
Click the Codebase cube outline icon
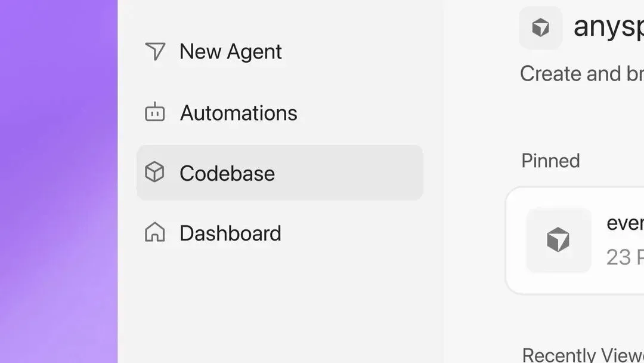point(154,172)
